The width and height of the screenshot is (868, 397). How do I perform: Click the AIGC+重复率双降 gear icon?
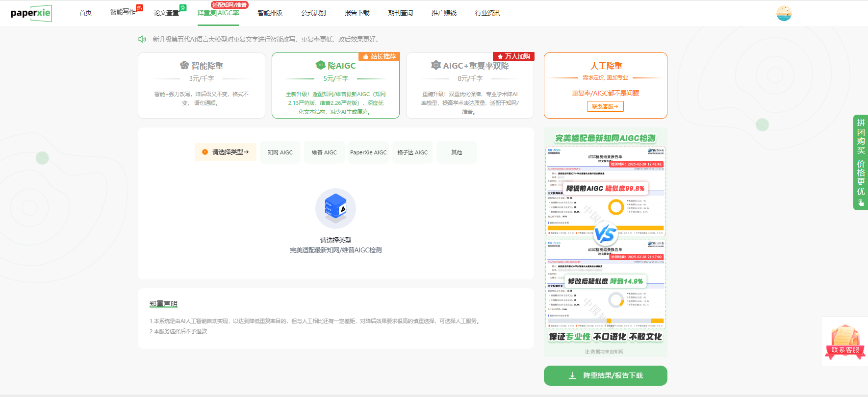click(435, 65)
